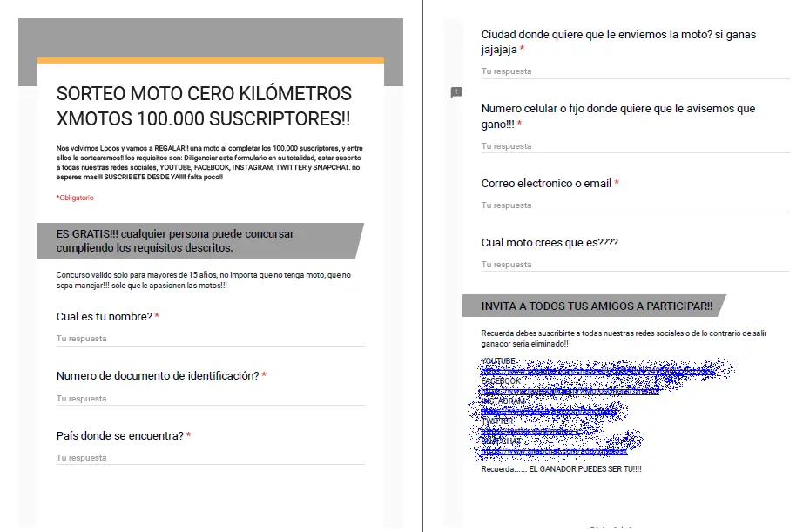This screenshot has width=803, height=532.
Task: Open the scribbled INSTAGRAM link
Action: tap(549, 411)
